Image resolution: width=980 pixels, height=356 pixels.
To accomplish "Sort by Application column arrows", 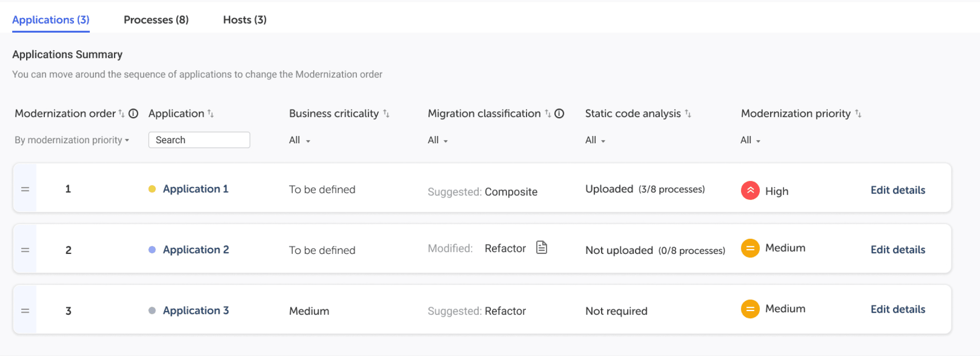I will (211, 113).
